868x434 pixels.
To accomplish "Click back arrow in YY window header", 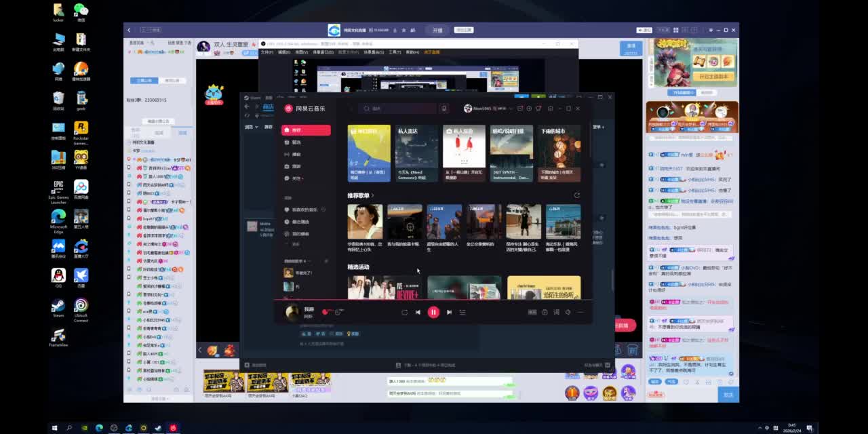I will [130, 30].
